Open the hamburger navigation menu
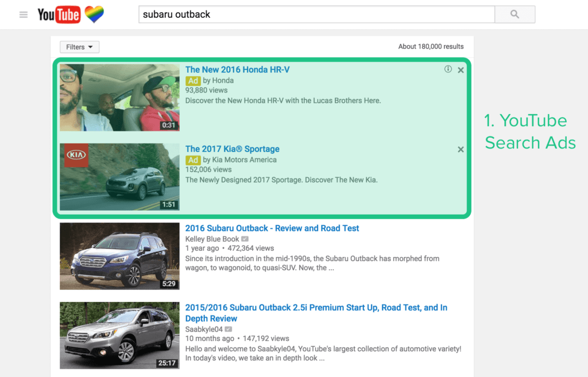The image size is (588, 377). (23, 14)
